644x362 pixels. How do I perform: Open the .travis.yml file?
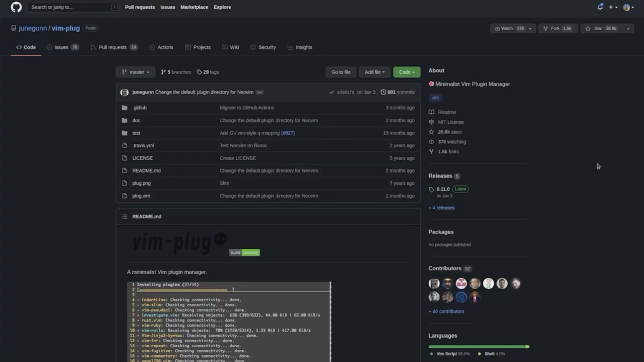(x=143, y=145)
